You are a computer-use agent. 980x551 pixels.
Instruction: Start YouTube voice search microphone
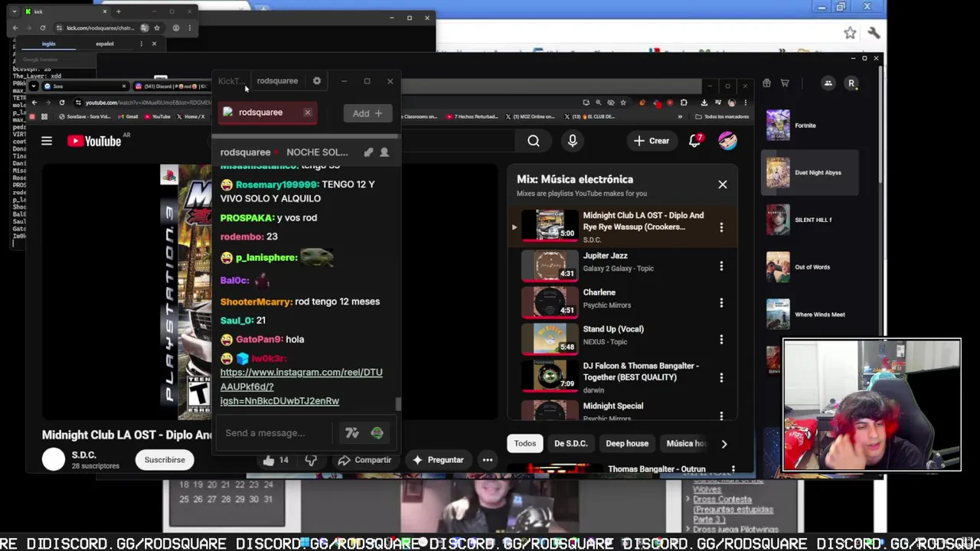point(573,141)
